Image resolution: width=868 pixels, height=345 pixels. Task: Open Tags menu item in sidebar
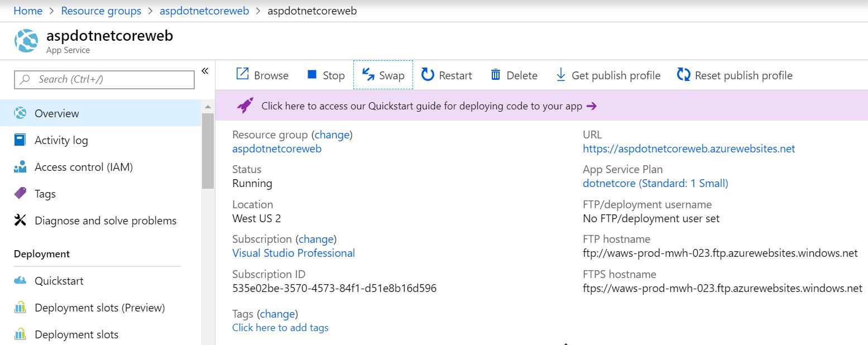[100, 194]
